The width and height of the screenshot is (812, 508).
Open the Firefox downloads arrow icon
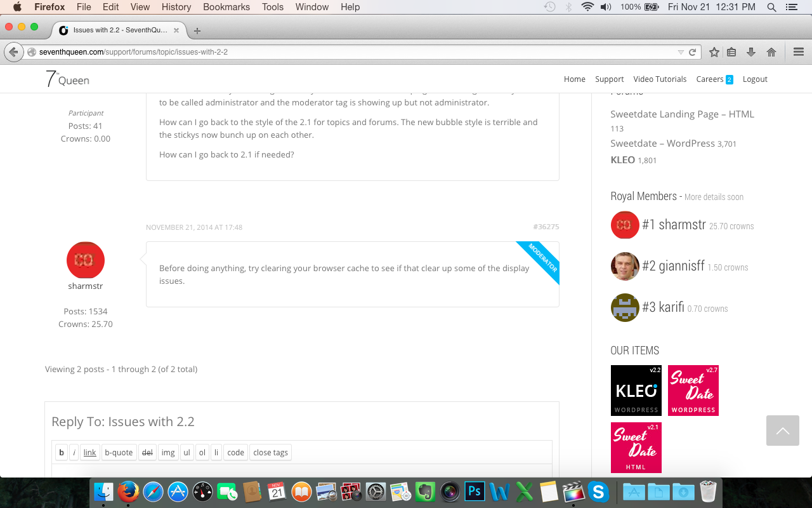(x=751, y=52)
